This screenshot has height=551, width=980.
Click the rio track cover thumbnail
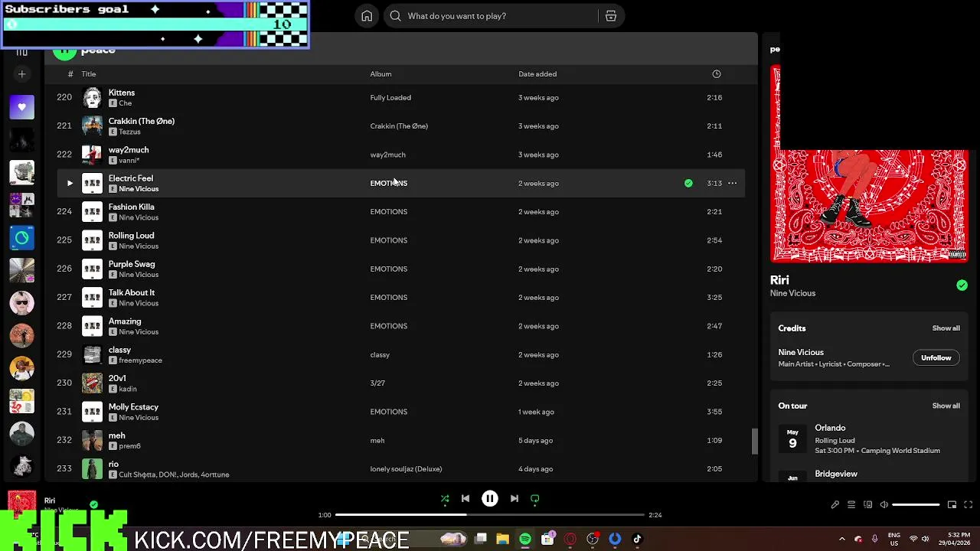coord(92,469)
